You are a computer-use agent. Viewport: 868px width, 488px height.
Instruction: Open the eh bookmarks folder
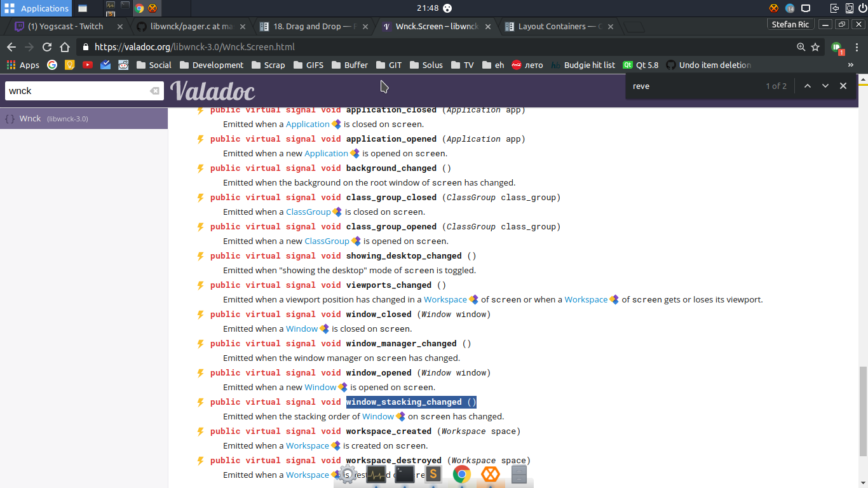click(493, 65)
